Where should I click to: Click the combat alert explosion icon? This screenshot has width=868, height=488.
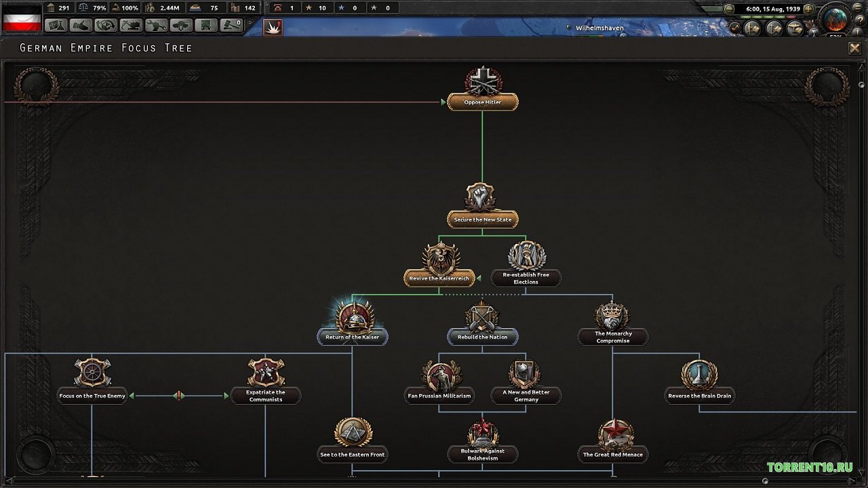pos(273,28)
